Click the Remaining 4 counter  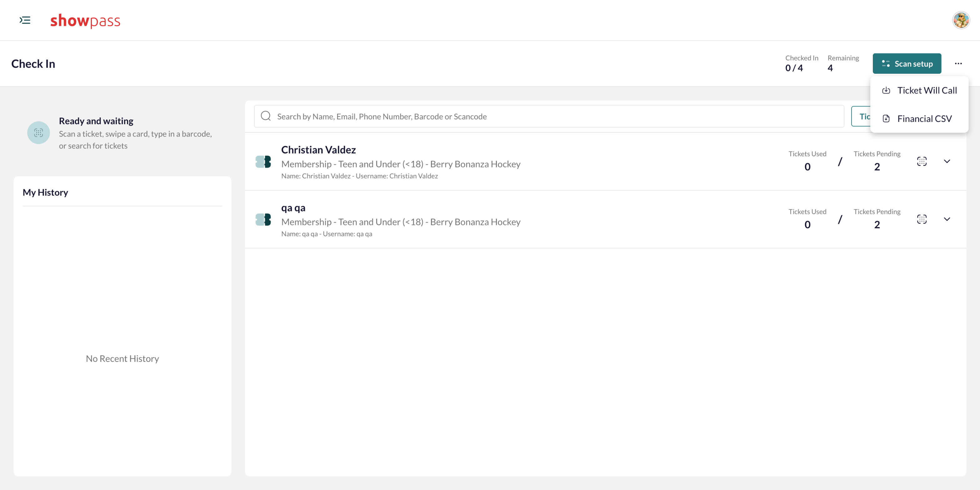[x=843, y=63]
